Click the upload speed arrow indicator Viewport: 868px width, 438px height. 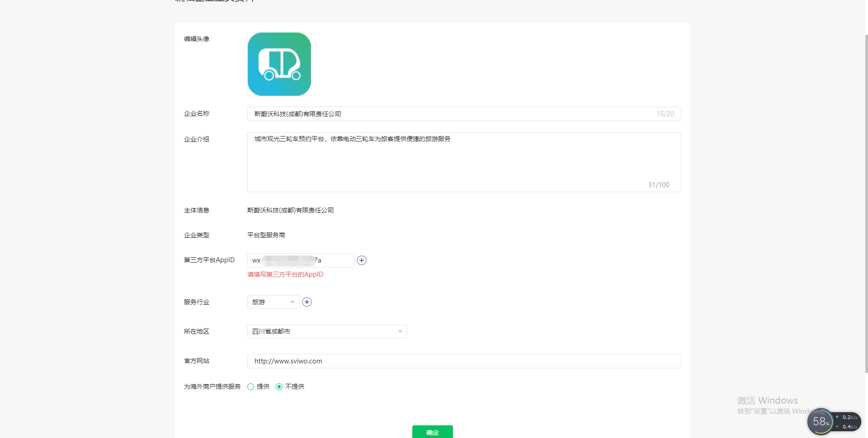pos(837,417)
